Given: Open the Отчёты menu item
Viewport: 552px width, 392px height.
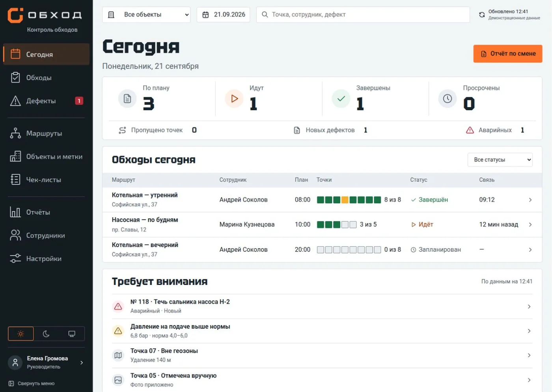Looking at the screenshot, I should [x=47, y=212].
